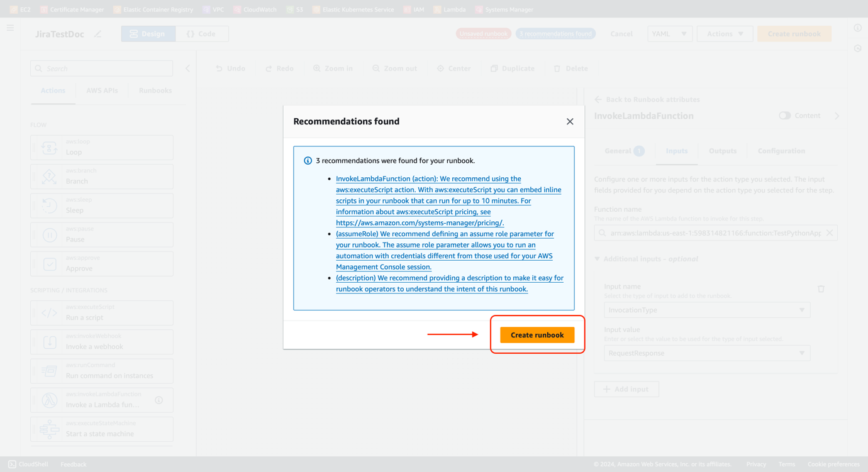Open the General tab
The height and width of the screenshot is (472, 868).
(x=624, y=151)
